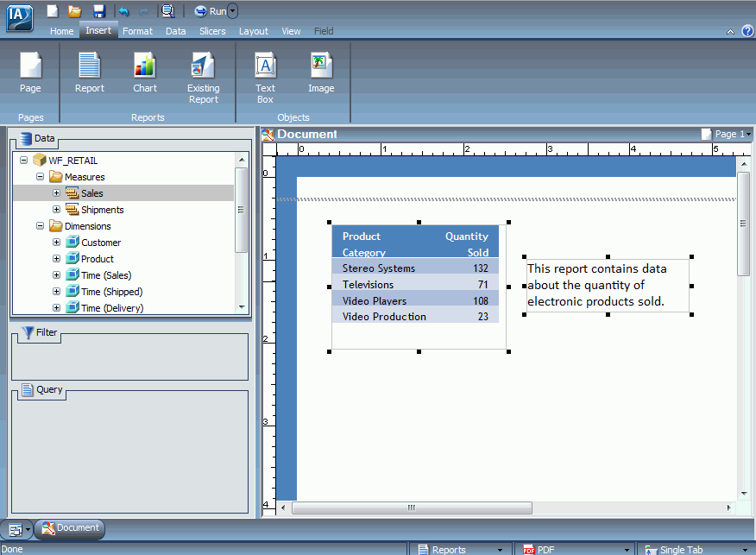Click the Quantity Sold column header
Viewport: 756px width, 555px height.
[467, 244]
